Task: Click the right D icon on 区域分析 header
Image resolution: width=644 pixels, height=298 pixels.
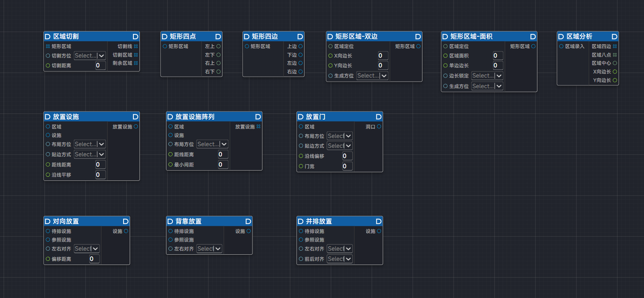Action: point(614,37)
